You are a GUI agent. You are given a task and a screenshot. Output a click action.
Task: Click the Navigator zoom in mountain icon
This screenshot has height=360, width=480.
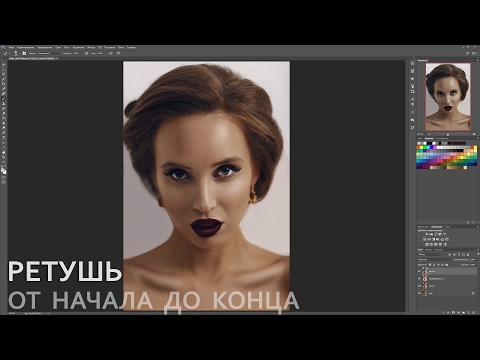tap(474, 134)
